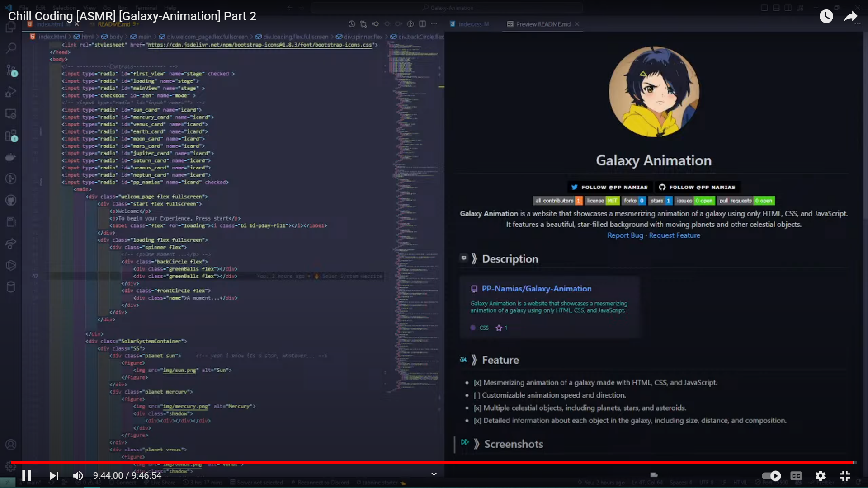The width and height of the screenshot is (868, 488).
Task: Switch to the index.css editor tab
Action: 470,24
